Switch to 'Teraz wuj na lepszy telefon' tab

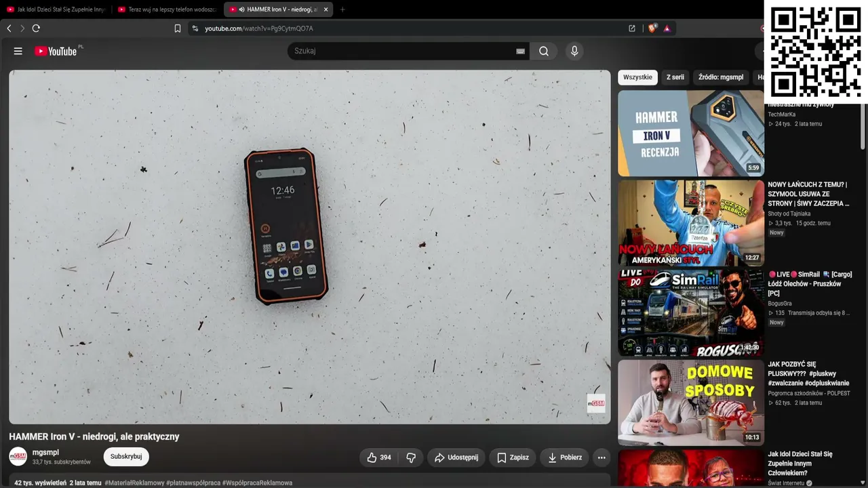(x=167, y=9)
